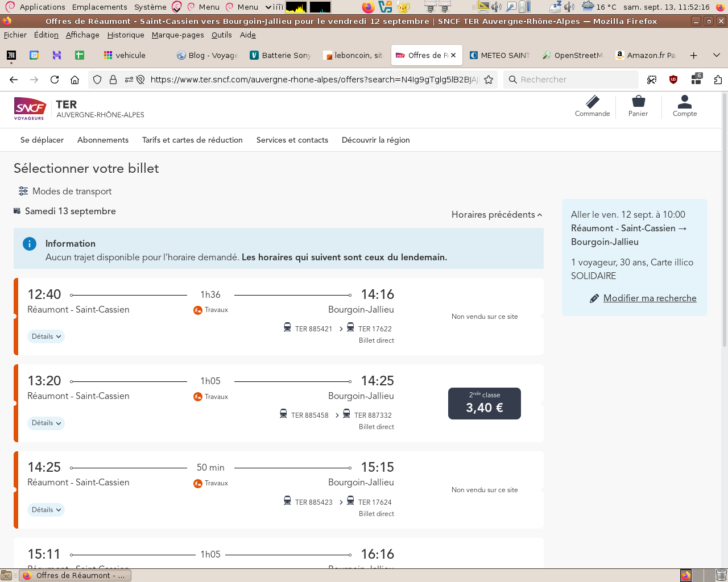Screen dimensions: 728x582
Task: Expand Détails for the 12:40 train
Action: [x=46, y=336]
